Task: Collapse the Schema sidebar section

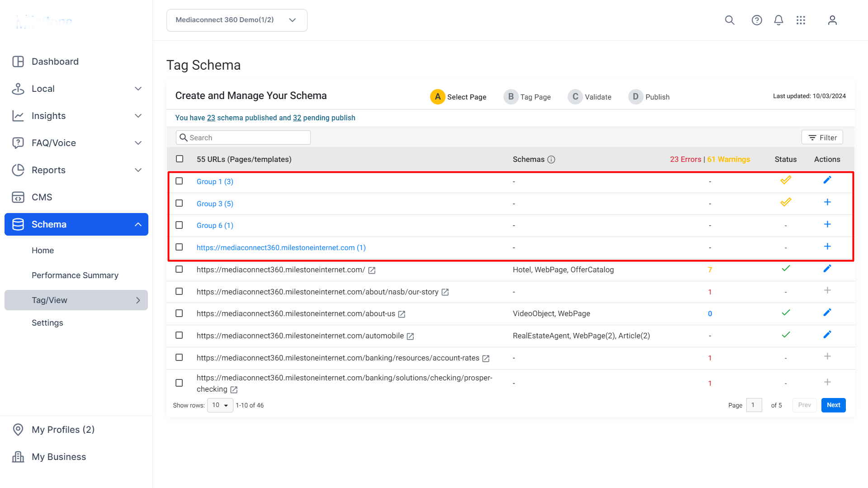Action: pyautogui.click(x=138, y=224)
